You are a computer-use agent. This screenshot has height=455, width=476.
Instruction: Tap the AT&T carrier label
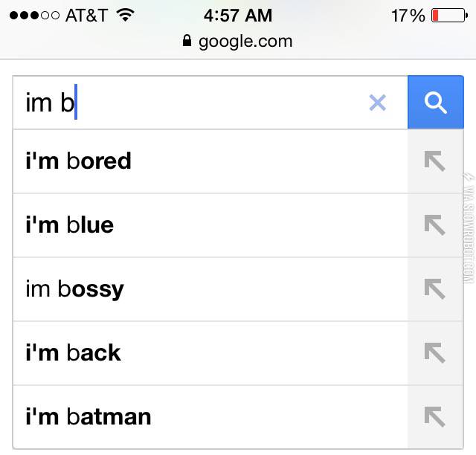[86, 16]
